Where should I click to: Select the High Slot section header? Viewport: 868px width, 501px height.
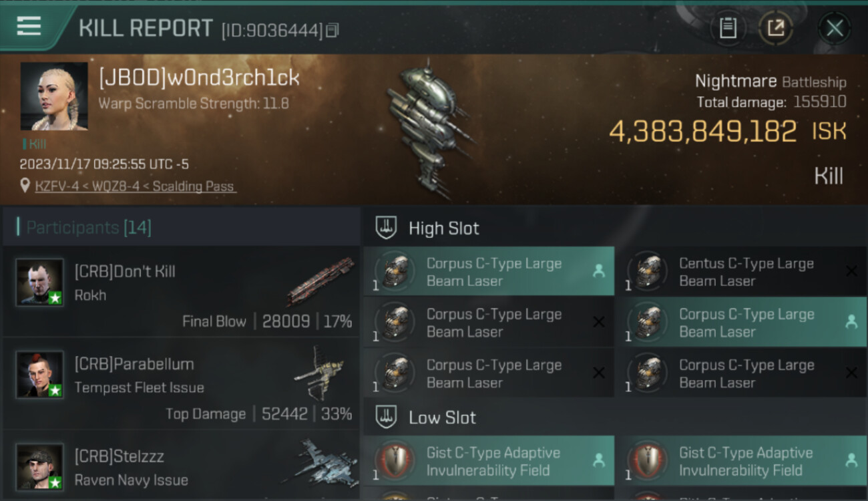click(614, 228)
